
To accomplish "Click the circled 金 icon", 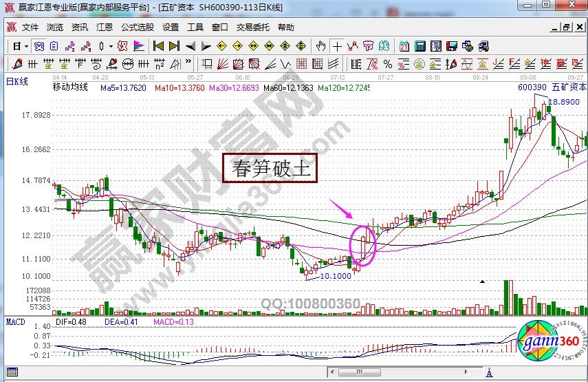I will (420, 64).
